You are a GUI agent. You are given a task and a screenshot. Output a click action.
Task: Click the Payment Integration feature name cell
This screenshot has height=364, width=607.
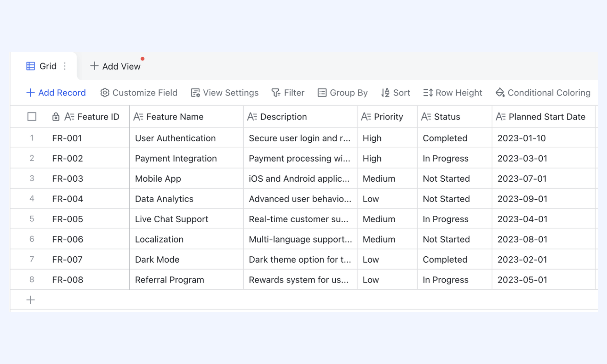tap(186, 158)
